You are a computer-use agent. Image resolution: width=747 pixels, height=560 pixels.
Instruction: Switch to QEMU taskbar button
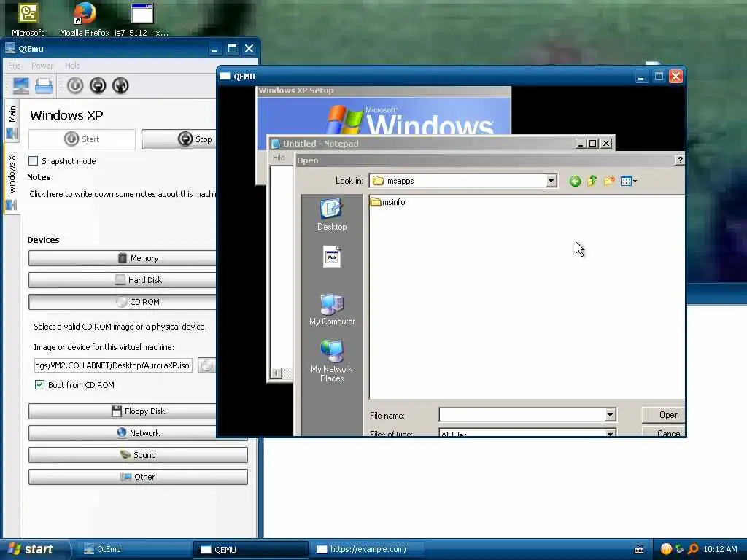251,549
